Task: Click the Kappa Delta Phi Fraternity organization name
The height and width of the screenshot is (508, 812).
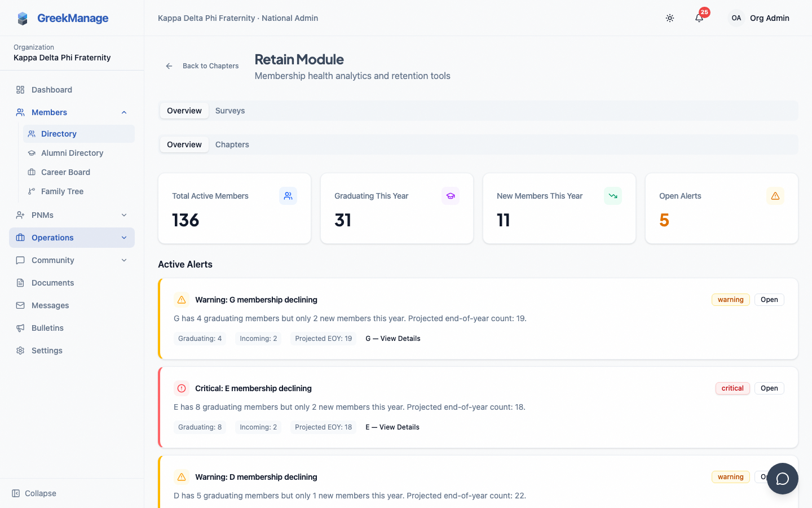Action: click(62, 58)
